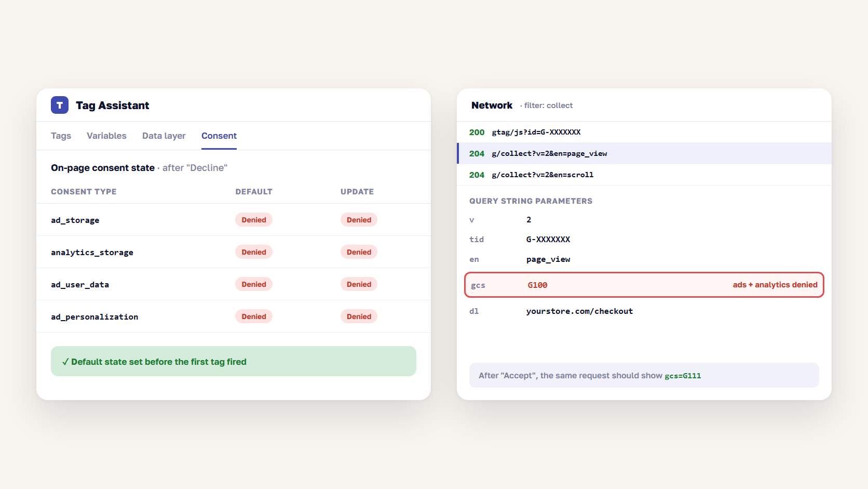Click the Update Denied badge for ad_user_data
This screenshot has height=489, width=868.
pos(359,284)
